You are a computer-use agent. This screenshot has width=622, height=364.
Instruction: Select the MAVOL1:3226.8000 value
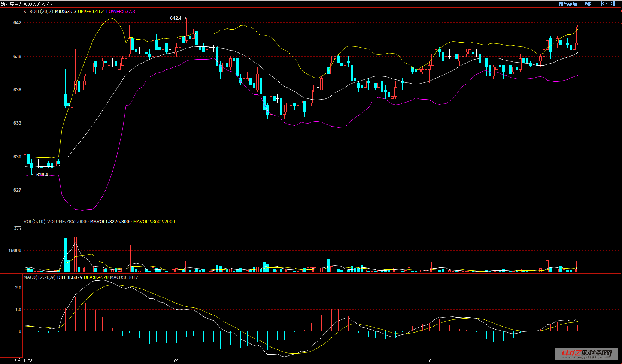coord(111,222)
